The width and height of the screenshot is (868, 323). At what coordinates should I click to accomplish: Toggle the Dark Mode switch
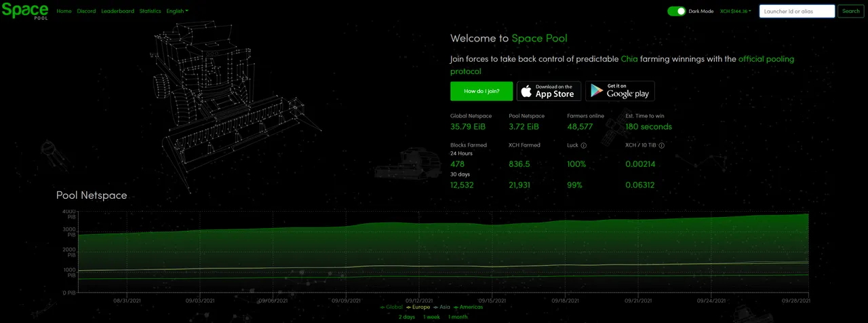pos(676,11)
